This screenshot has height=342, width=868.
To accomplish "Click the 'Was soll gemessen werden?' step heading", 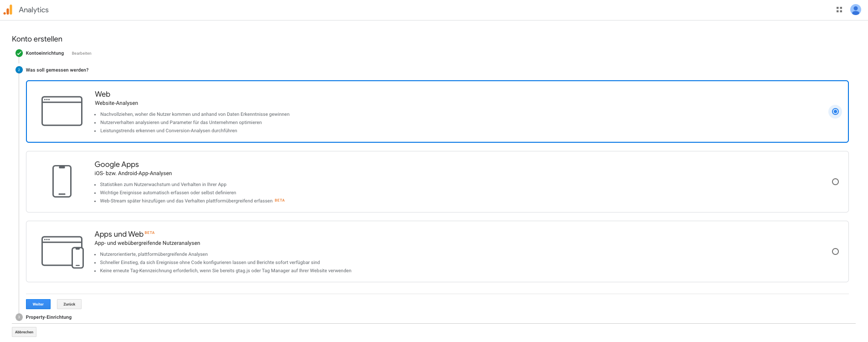I will click(57, 70).
